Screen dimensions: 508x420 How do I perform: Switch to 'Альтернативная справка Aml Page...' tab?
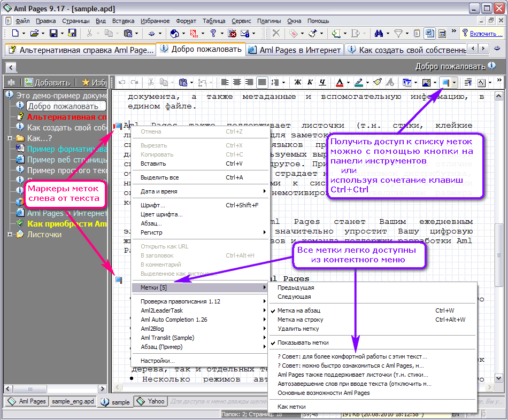pos(80,50)
